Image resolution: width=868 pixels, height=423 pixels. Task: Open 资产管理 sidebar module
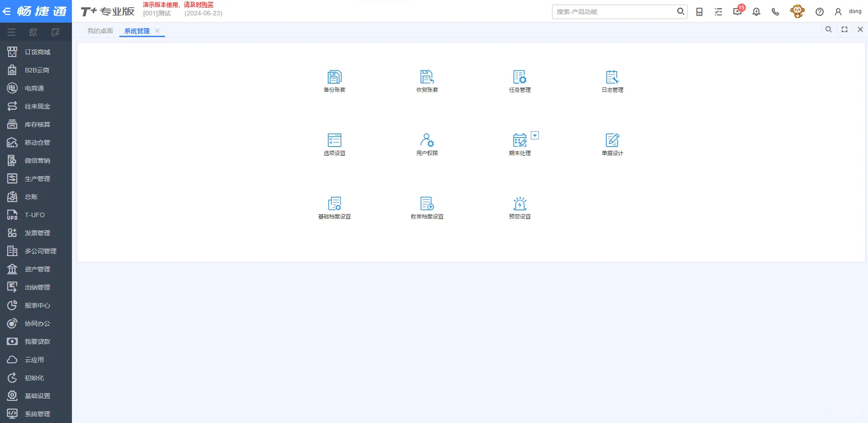point(36,269)
